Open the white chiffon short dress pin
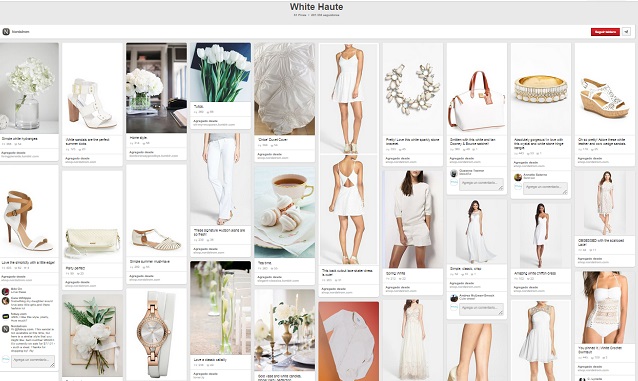The height and width of the screenshot is (381, 638). pos(541,235)
